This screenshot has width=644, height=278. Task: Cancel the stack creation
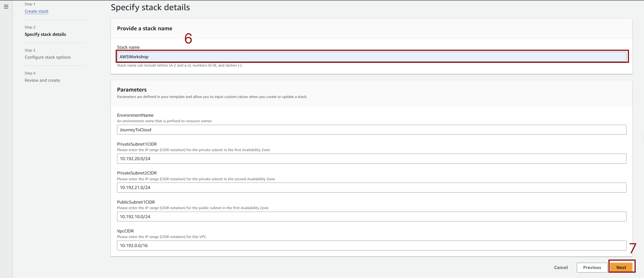(561, 267)
